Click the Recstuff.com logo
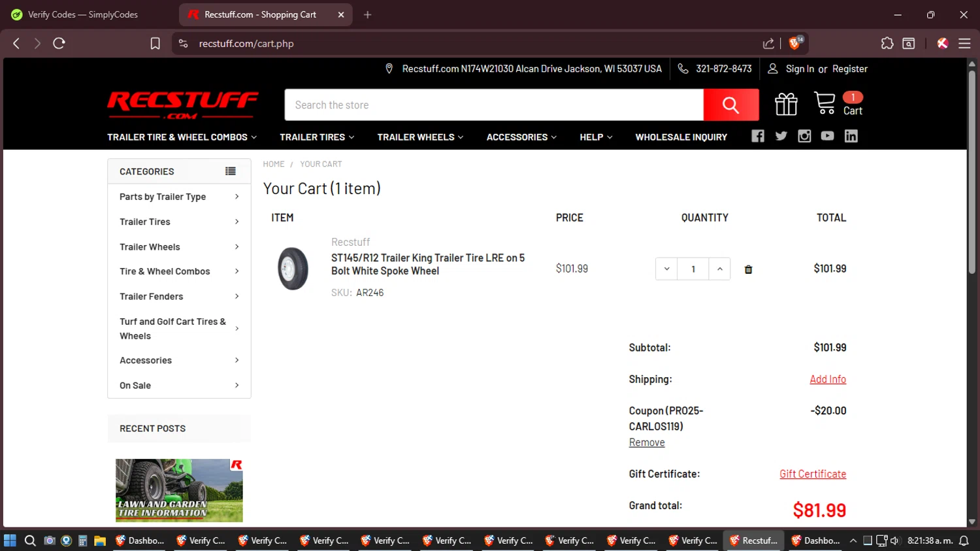 pos(183,105)
